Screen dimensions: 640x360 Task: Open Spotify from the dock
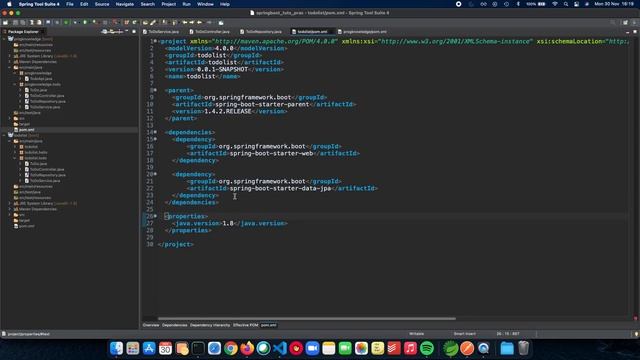(x=427, y=348)
